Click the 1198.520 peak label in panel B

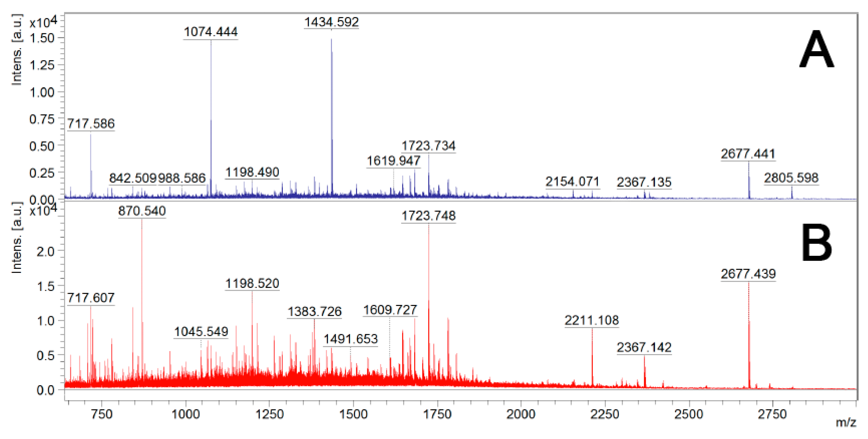(x=252, y=283)
